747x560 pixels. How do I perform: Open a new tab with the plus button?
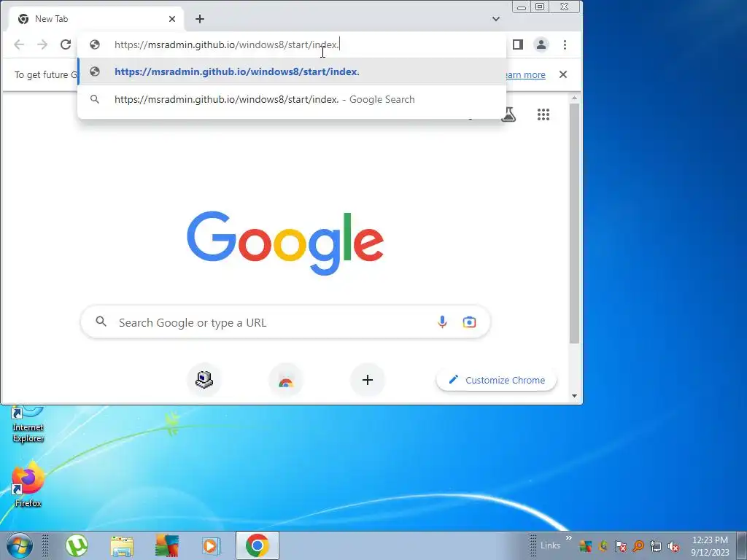pos(200,19)
